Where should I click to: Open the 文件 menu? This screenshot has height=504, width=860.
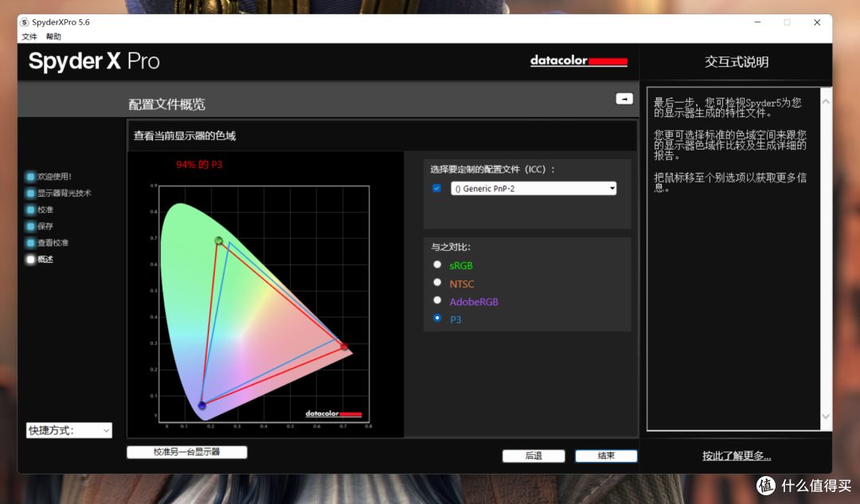[x=29, y=36]
